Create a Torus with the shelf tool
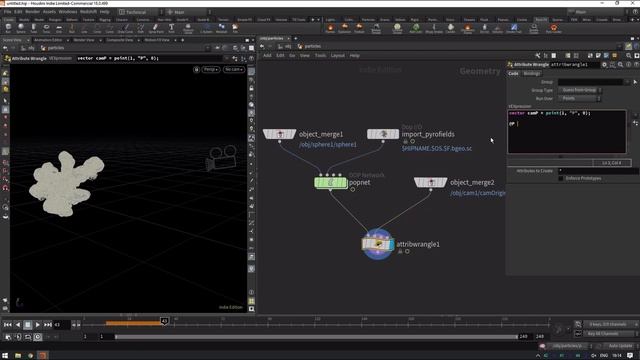Screen dimensions: 640x360 [x=46, y=28]
